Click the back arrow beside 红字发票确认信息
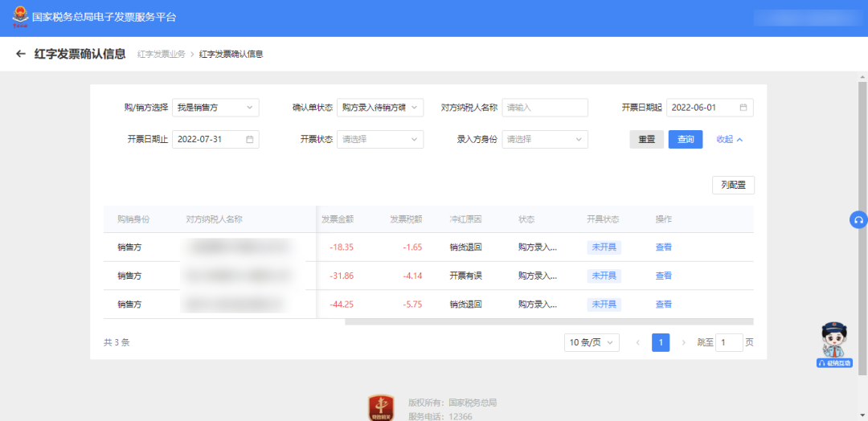Screen dimensions: 868x421 [21, 54]
